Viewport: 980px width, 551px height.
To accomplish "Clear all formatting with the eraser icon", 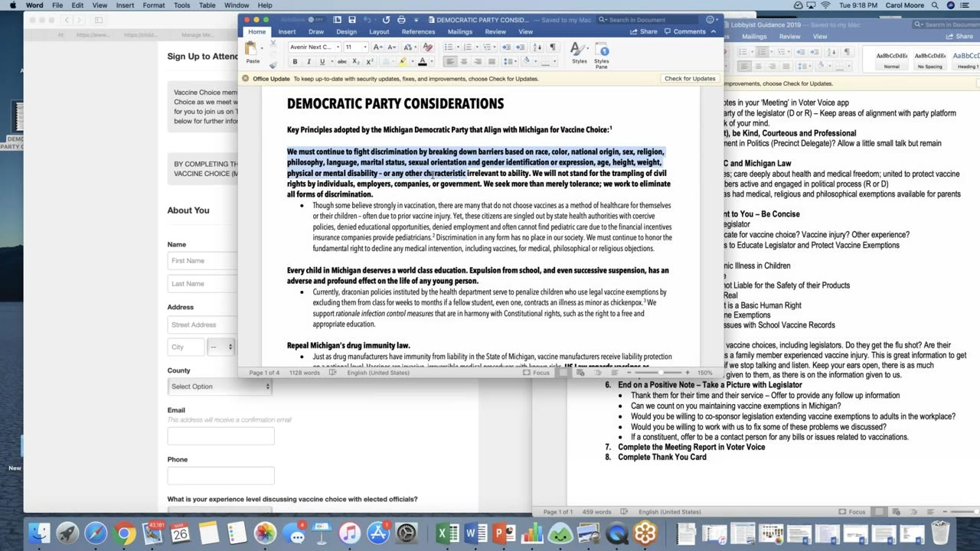I will 428,47.
